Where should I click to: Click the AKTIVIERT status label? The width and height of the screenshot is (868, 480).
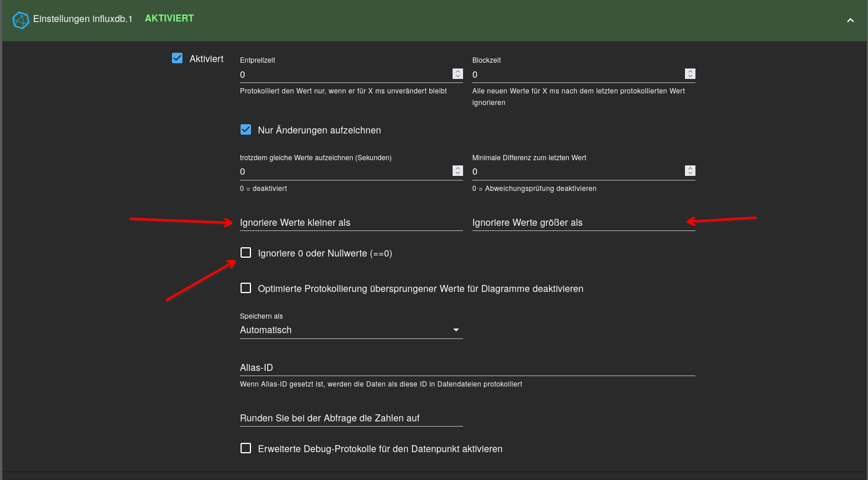[x=170, y=19]
